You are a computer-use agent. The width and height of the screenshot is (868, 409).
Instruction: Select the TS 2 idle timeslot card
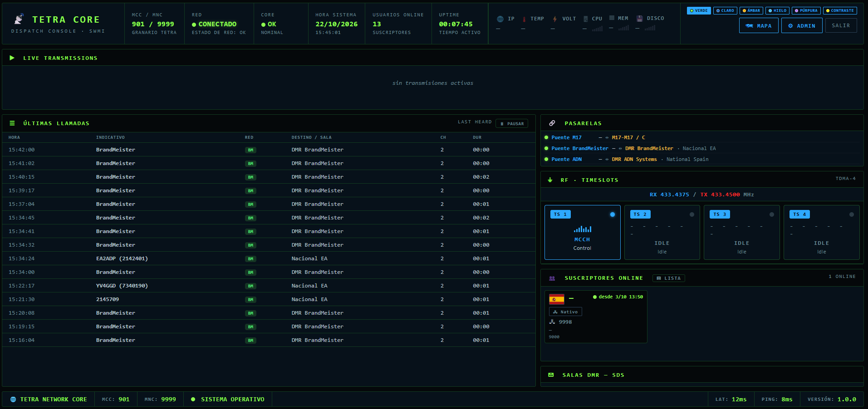[x=662, y=232]
